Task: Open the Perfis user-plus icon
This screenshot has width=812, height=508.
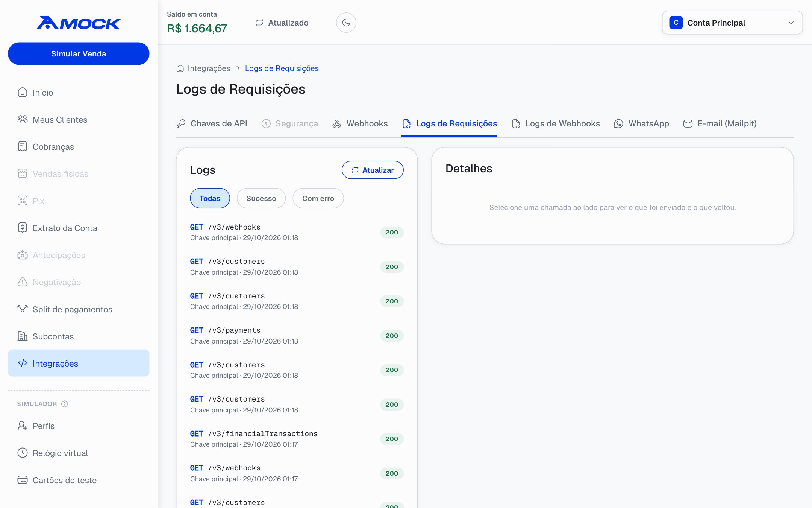Action: click(23, 426)
